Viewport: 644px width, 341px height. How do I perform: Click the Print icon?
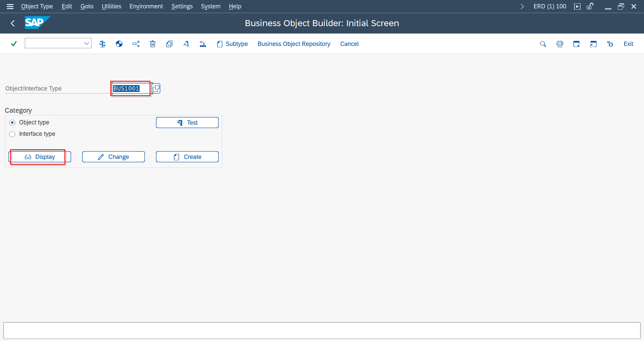(560, 44)
